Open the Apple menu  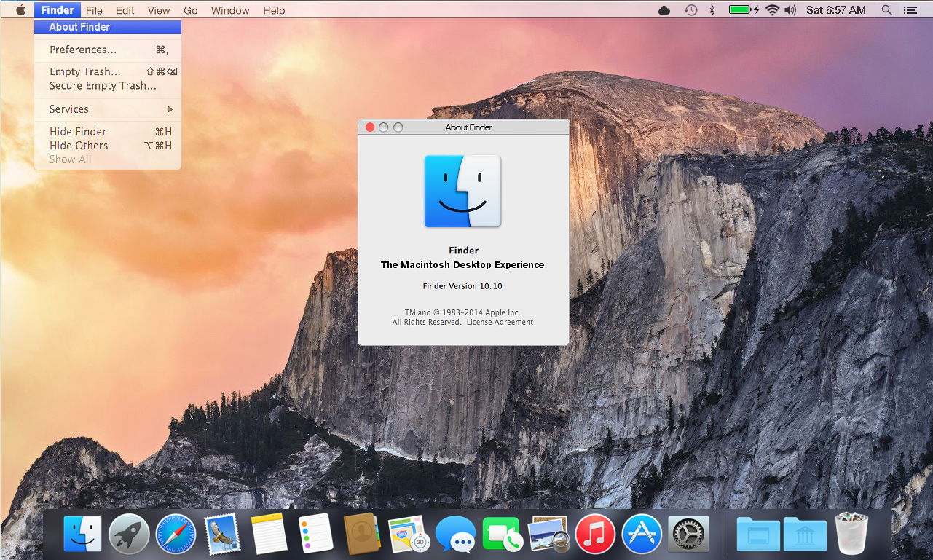(x=20, y=9)
